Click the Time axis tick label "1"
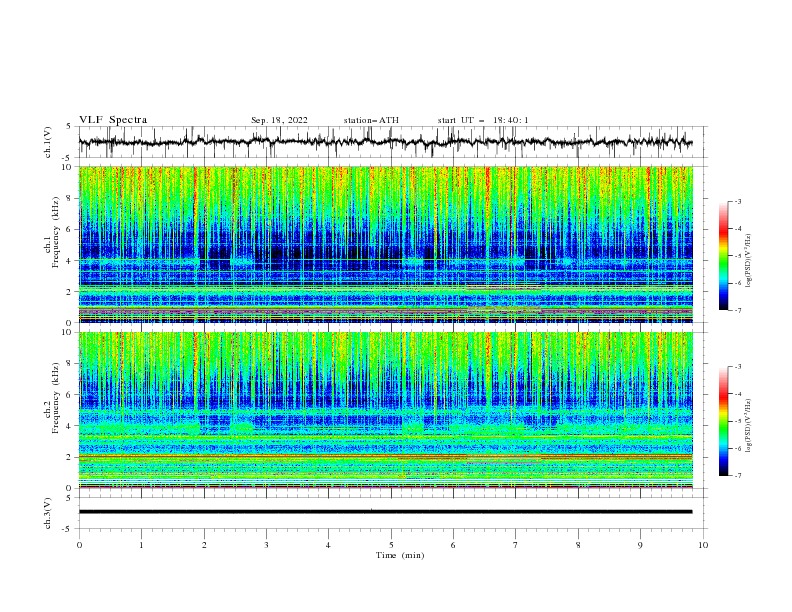This screenshot has height=612, width=792. (x=141, y=545)
